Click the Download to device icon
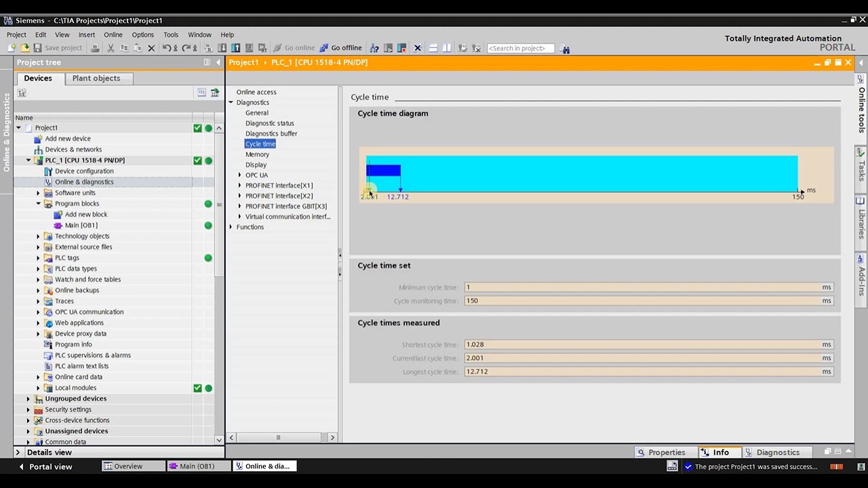This screenshot has height=488, width=868. pos(222,48)
